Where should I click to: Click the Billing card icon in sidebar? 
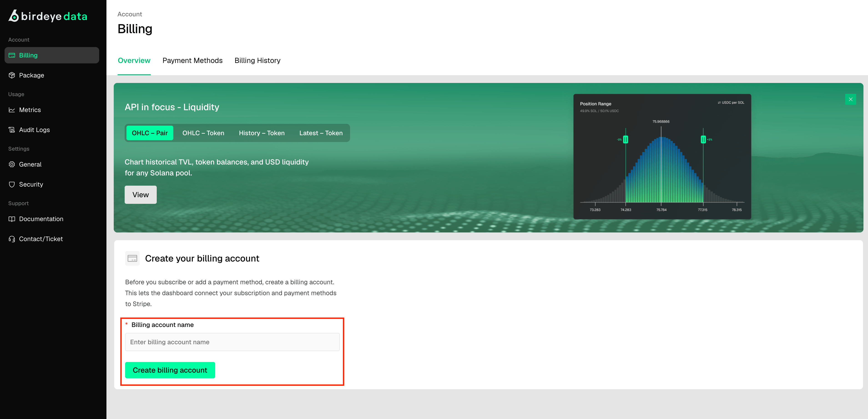(12, 55)
